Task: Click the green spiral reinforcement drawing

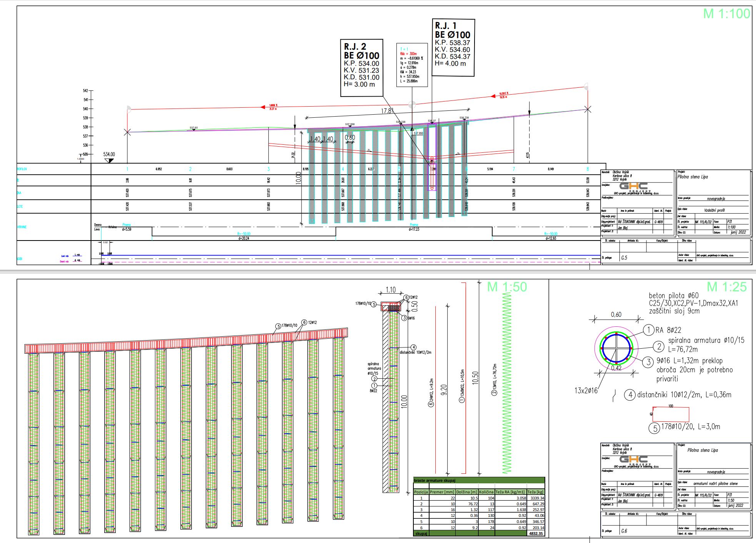Action: point(507,385)
